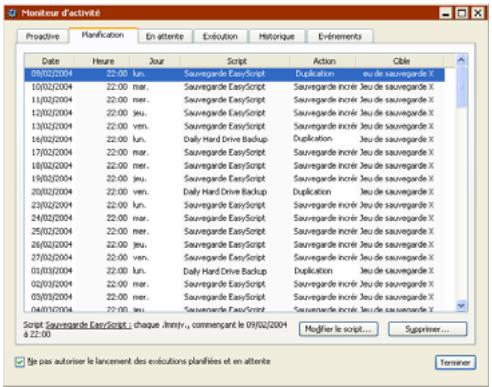Select the 10/02/2004 schedule row

234,87
